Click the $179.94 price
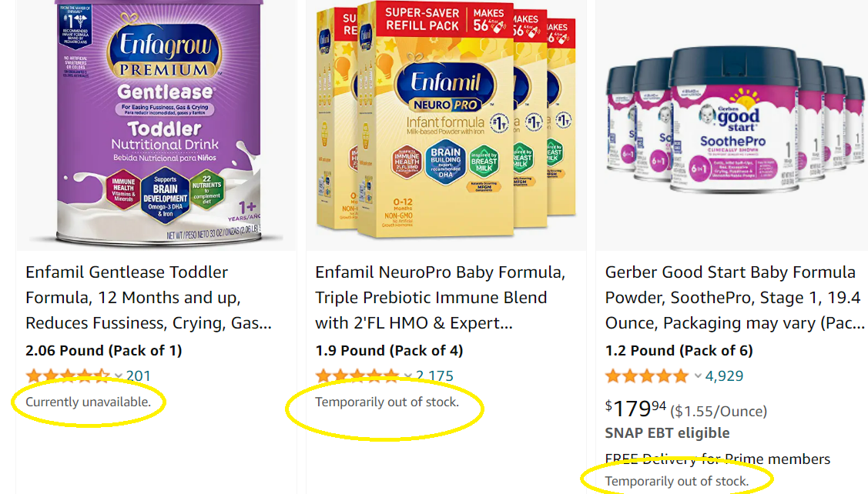The width and height of the screenshot is (868, 494). coord(635,409)
